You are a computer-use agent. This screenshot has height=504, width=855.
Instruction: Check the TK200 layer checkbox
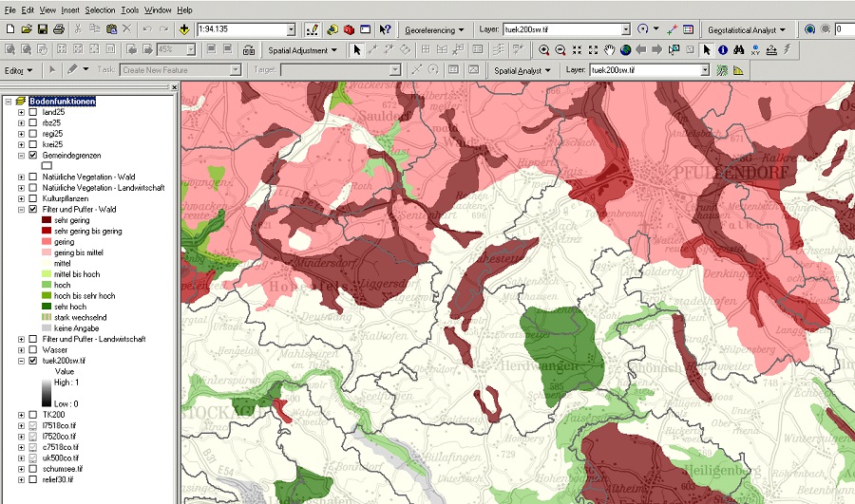33,415
